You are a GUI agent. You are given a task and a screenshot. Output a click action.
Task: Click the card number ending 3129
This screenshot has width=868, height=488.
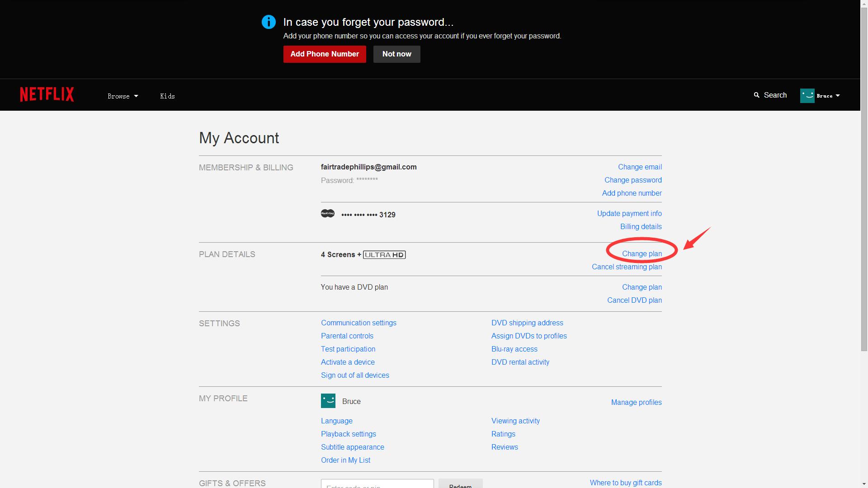pos(368,215)
